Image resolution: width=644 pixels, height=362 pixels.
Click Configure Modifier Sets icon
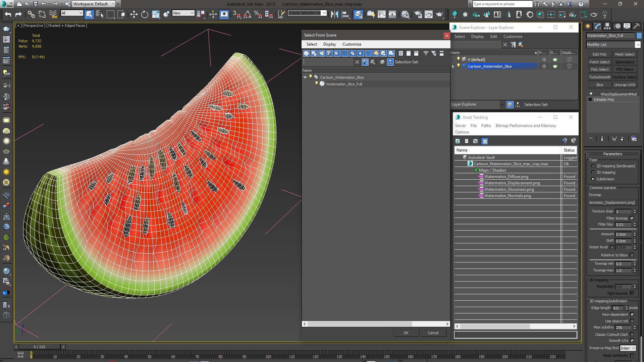(634, 138)
